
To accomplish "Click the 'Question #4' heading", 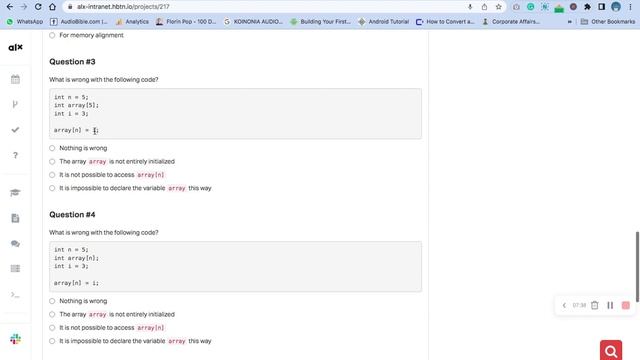I will click(x=72, y=215).
